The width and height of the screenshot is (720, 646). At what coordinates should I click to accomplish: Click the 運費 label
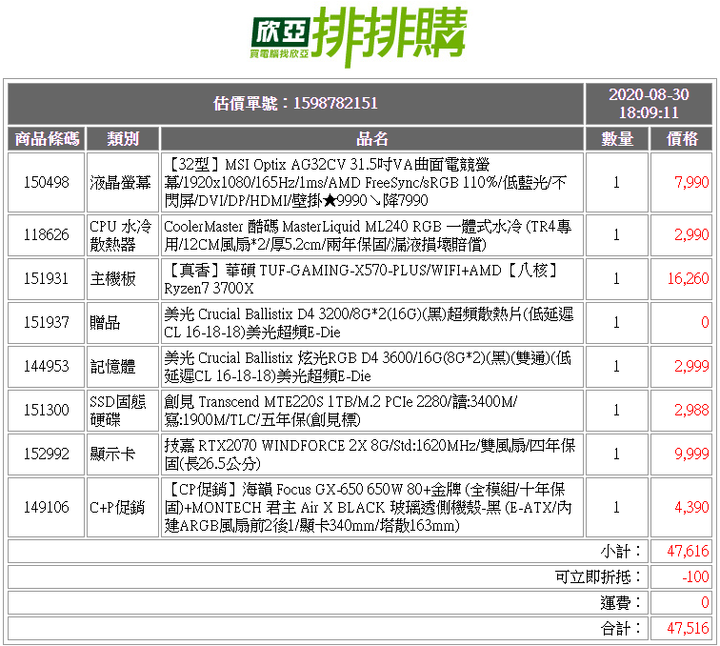620,602
